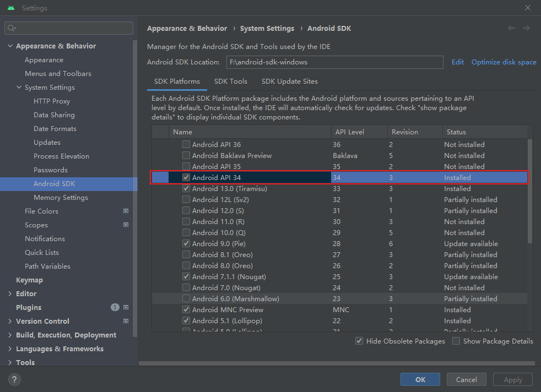Expand the Editor settings section

coord(10,294)
